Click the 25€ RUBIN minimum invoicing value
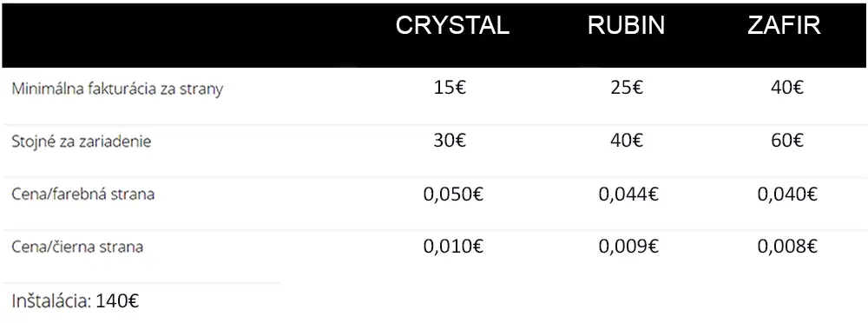Viewport: 868px width, 323px height. (626, 88)
